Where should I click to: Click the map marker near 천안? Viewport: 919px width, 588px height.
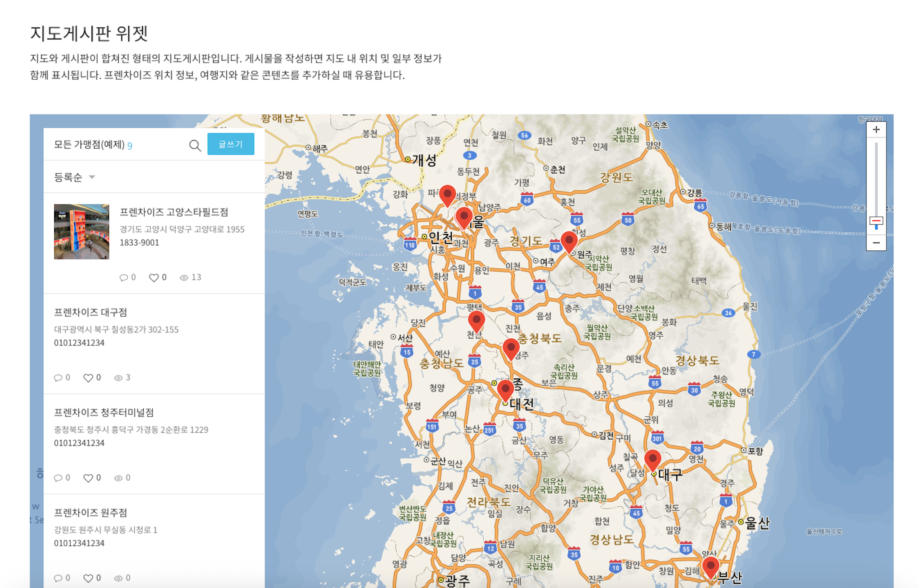(x=476, y=320)
